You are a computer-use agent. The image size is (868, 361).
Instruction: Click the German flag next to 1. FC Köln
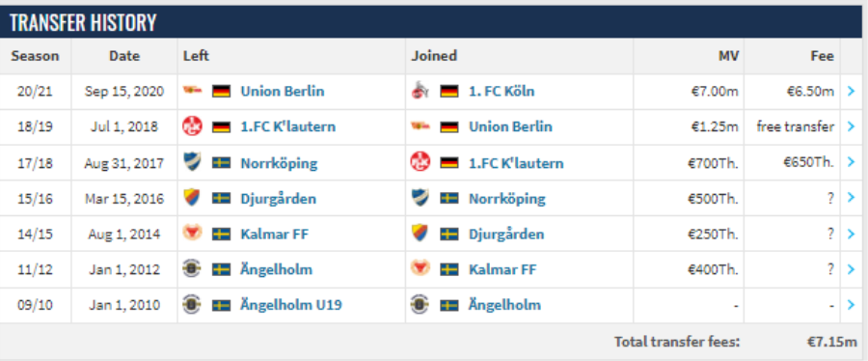point(449,92)
